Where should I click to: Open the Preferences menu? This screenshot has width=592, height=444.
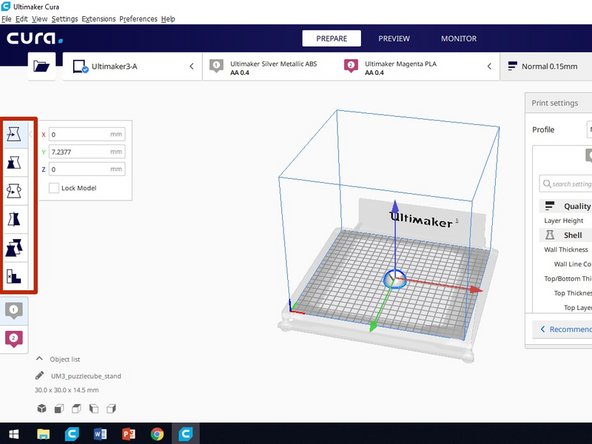138,18
